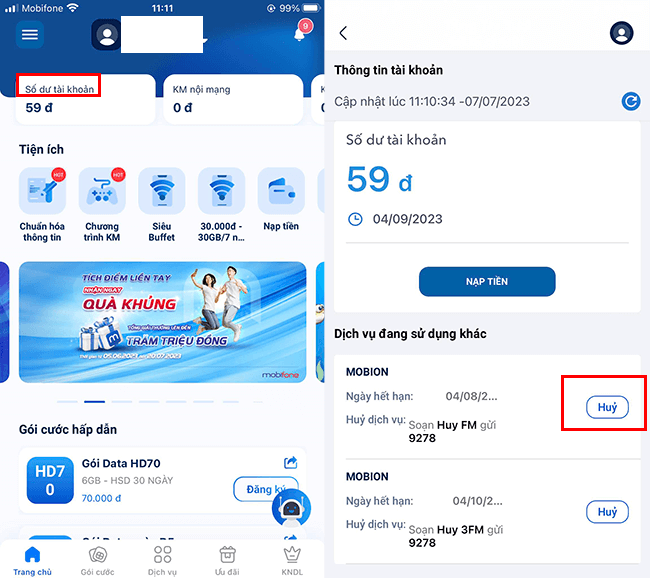Viewport: 650px width, 578px height.
Task: Open the 30.000đ - 30GB/7 ngày icon
Action: tap(221, 191)
